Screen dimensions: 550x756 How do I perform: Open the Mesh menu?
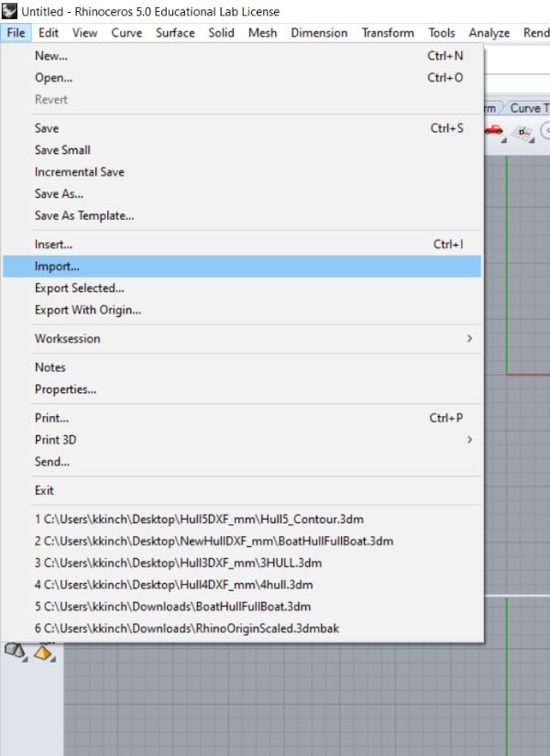click(x=262, y=33)
